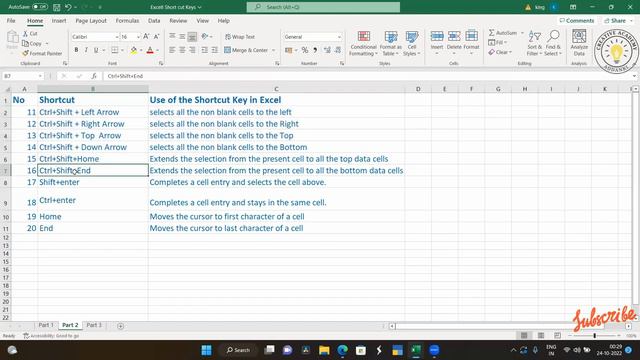The height and width of the screenshot is (360, 640).
Task: Open File Explorer from taskbar
Action: (324, 350)
